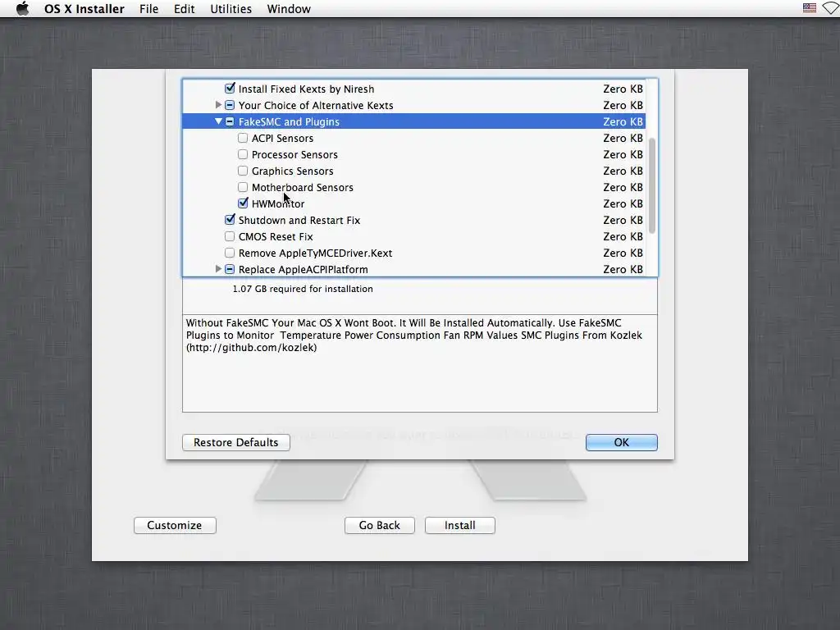Select the Install Fixed Kexts by Niresh label
This screenshot has width=840, height=630.
click(306, 89)
